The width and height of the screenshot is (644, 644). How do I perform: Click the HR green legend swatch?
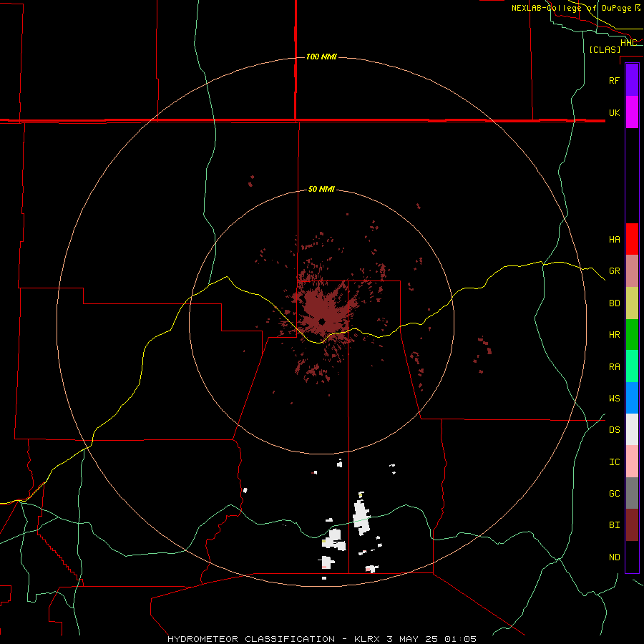632,334
